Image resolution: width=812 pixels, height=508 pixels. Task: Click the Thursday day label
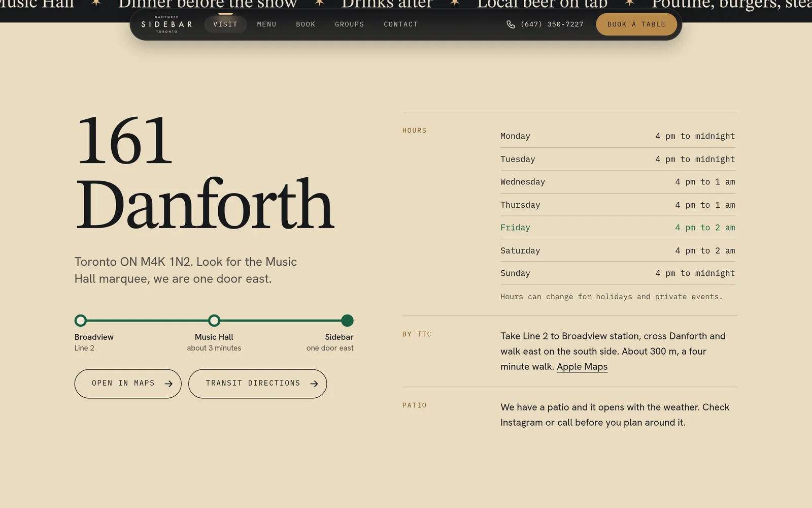click(520, 205)
